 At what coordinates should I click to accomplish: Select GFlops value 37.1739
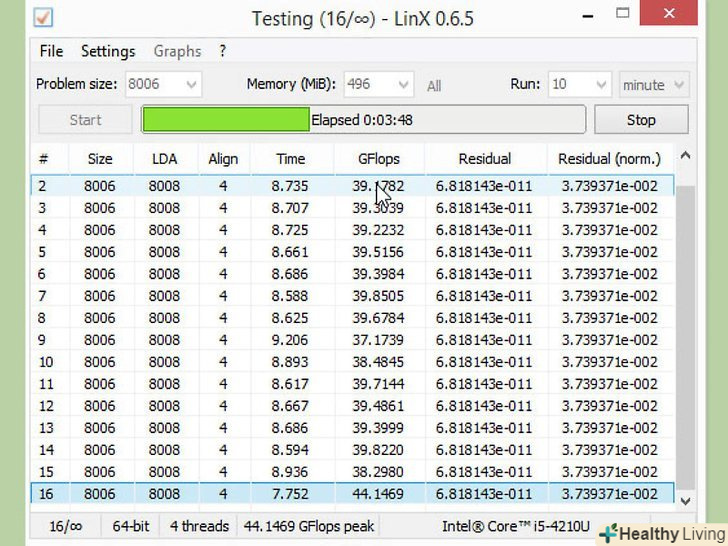(378, 340)
